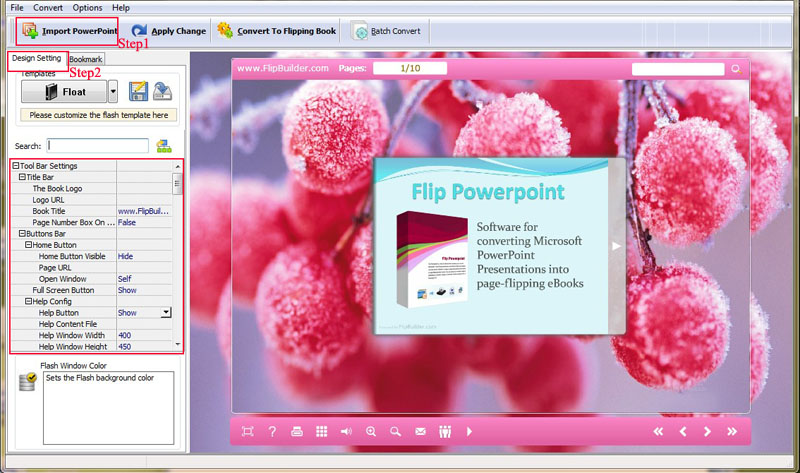The height and width of the screenshot is (473, 800).
Task: Click the email share icon
Action: [x=420, y=432]
